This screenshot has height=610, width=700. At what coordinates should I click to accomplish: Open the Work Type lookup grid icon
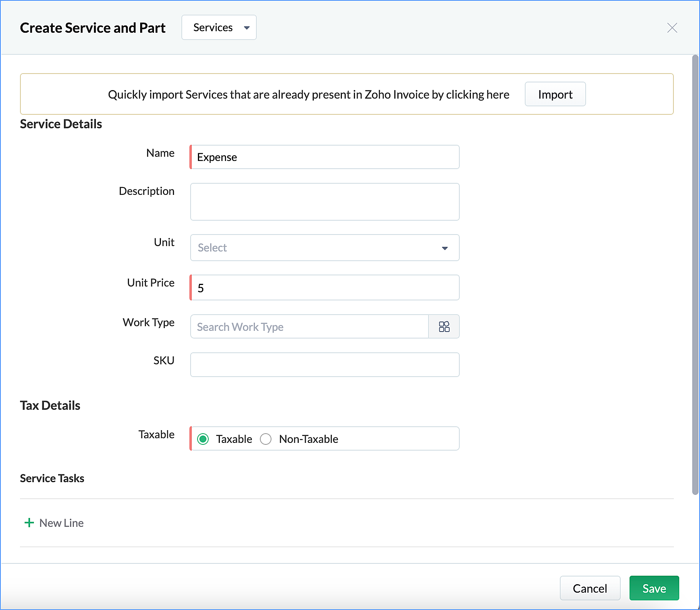pyautogui.click(x=444, y=327)
